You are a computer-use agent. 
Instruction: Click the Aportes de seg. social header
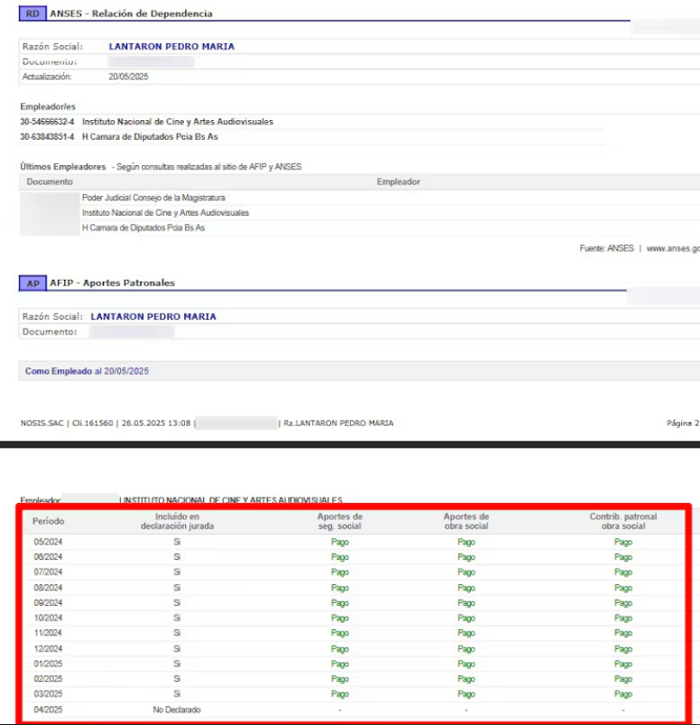tap(340, 521)
